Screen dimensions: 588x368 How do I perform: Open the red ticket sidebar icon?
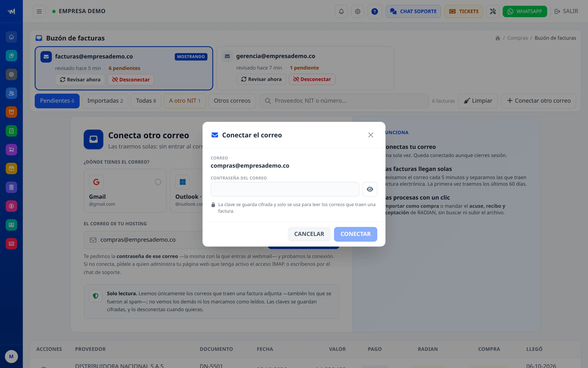click(x=11, y=244)
